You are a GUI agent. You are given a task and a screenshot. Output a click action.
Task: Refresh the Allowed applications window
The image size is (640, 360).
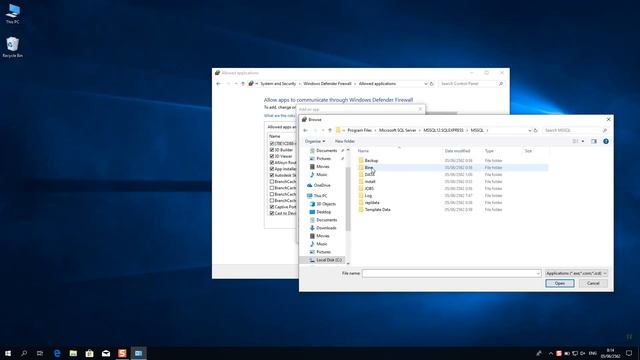click(431, 84)
